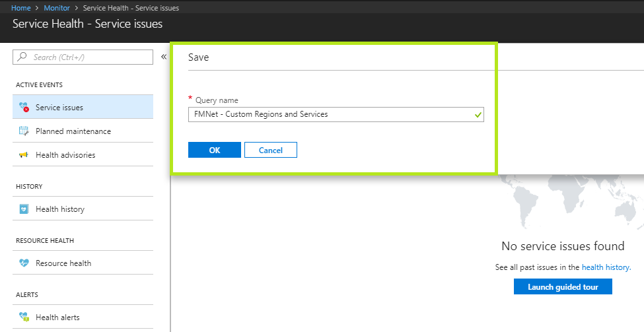Click 'Service Health - Service issues' breadcrumb text
Screen dimensions: 644x332
point(131,8)
